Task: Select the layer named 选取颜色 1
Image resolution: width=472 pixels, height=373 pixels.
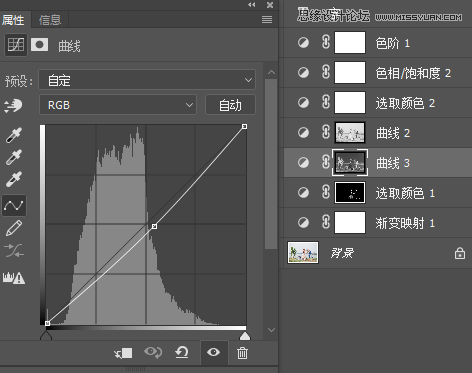Action: click(x=405, y=193)
